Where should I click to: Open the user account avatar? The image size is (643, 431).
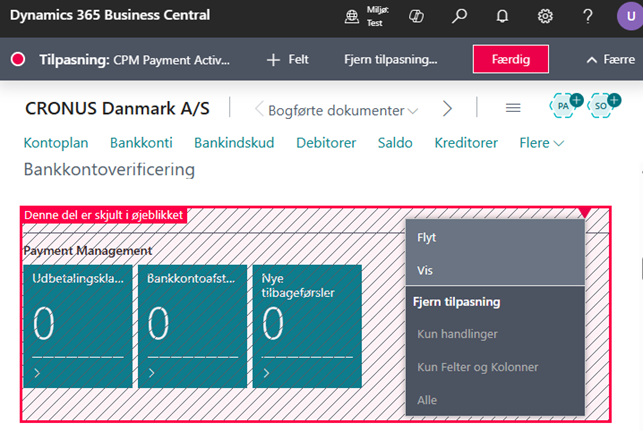(x=630, y=16)
